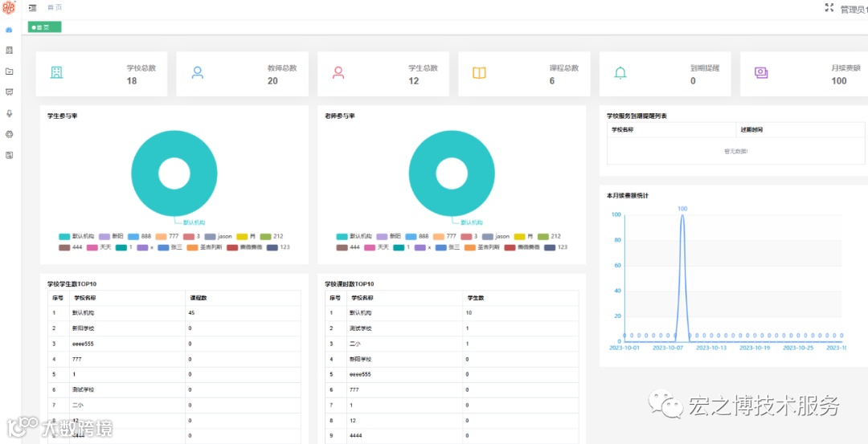The height and width of the screenshot is (444, 868).
Task: Open the document list sidebar icon
Action: tap(9, 156)
